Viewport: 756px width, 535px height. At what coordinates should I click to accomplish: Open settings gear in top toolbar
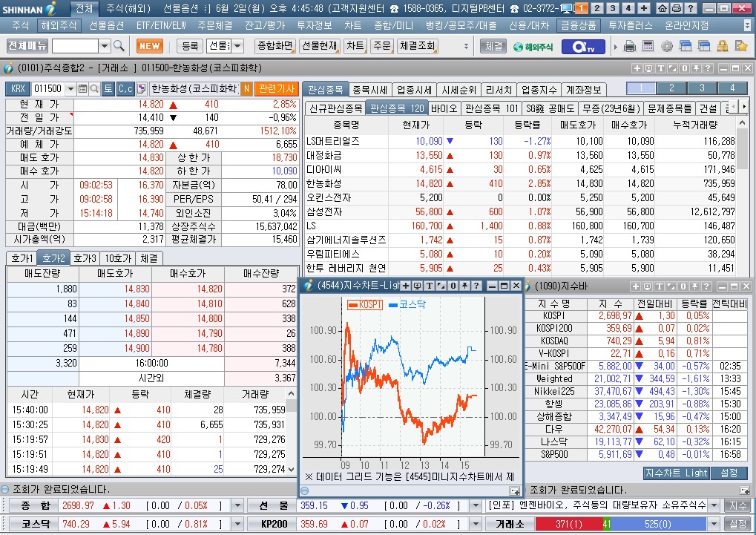pyautogui.click(x=667, y=46)
